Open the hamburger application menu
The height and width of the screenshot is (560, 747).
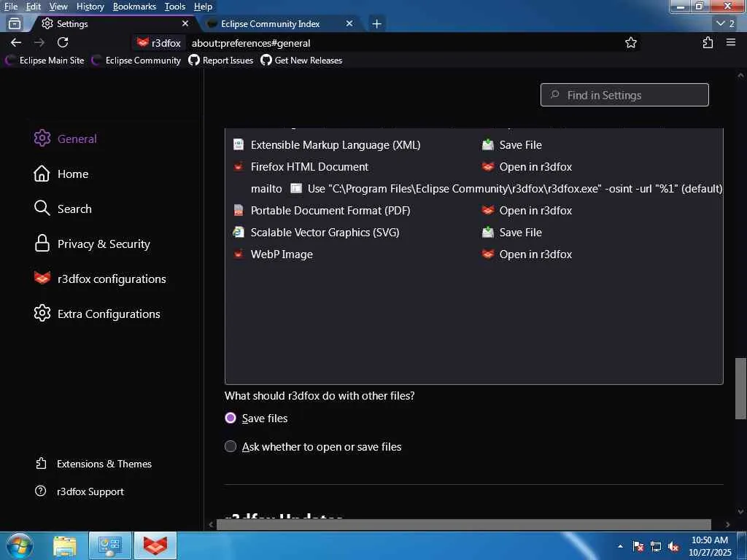coord(731,43)
